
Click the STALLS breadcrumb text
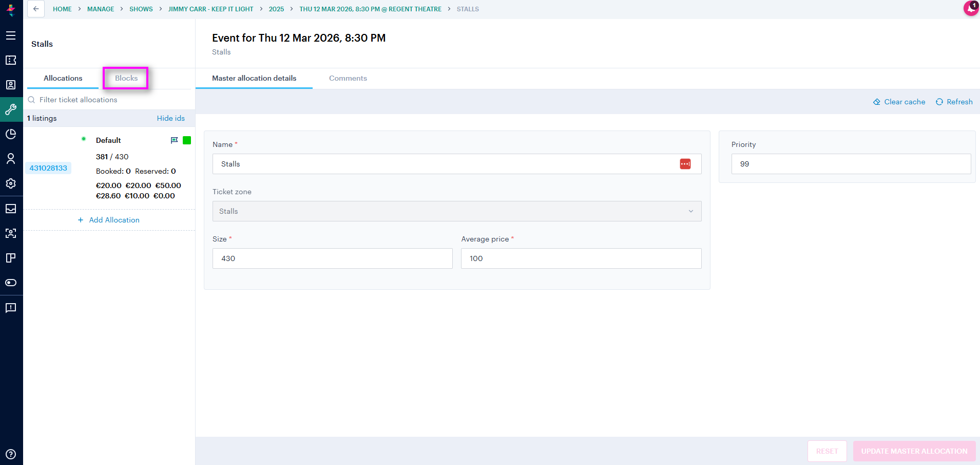[x=468, y=9]
